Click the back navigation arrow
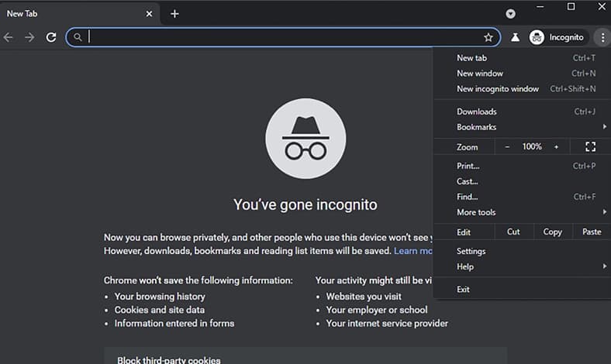Viewport: 611px width, 364px height. pyautogui.click(x=9, y=37)
